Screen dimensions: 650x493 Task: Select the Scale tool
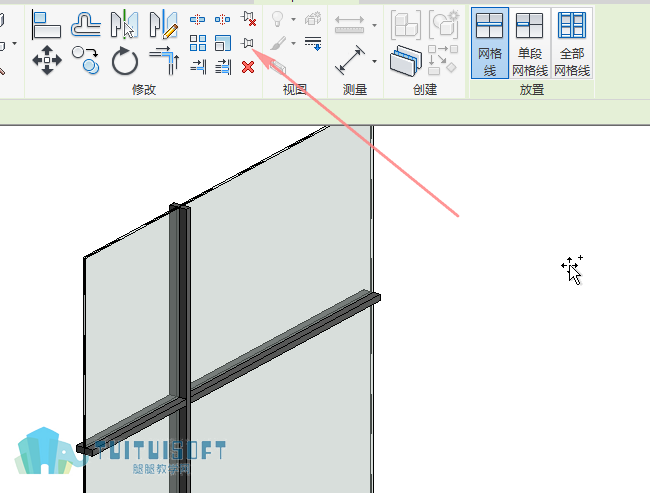223,43
